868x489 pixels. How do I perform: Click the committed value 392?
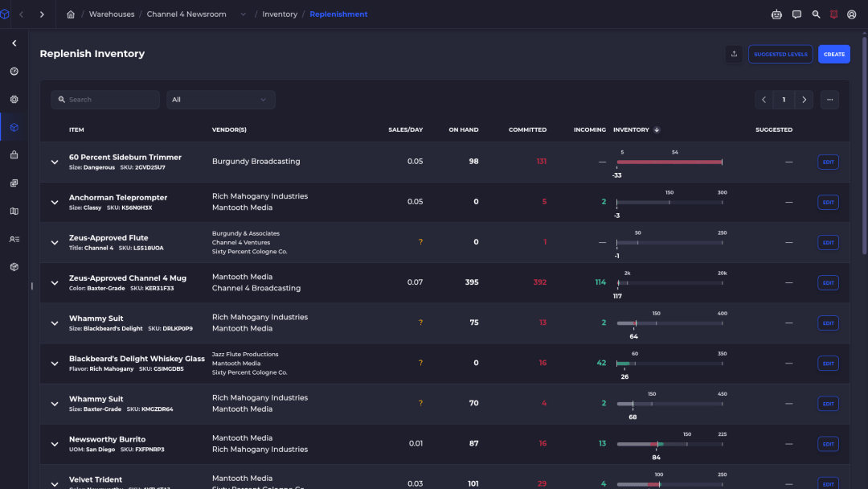click(x=540, y=282)
